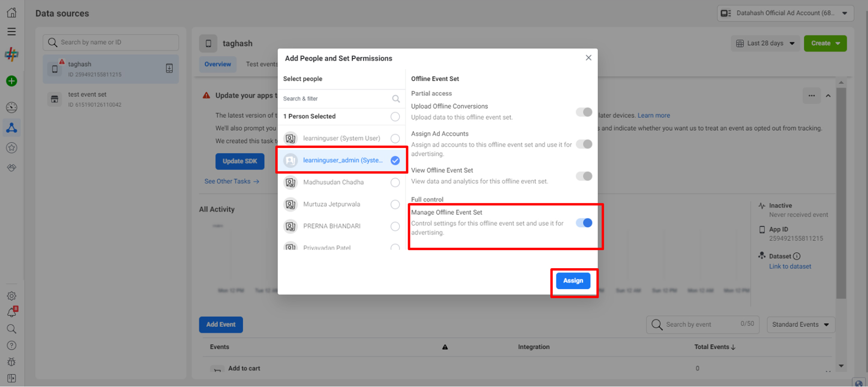Click the Search & filter people field

[341, 98]
